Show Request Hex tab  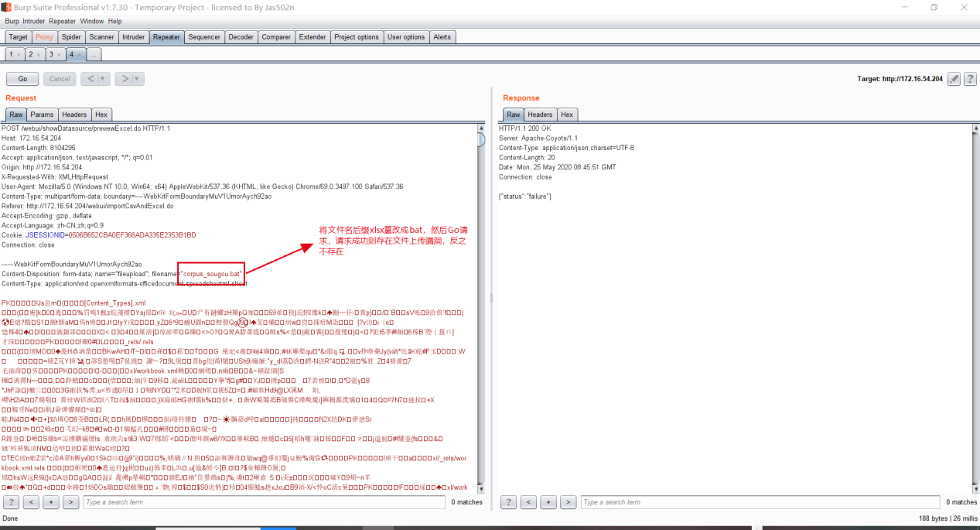pyautogui.click(x=101, y=115)
